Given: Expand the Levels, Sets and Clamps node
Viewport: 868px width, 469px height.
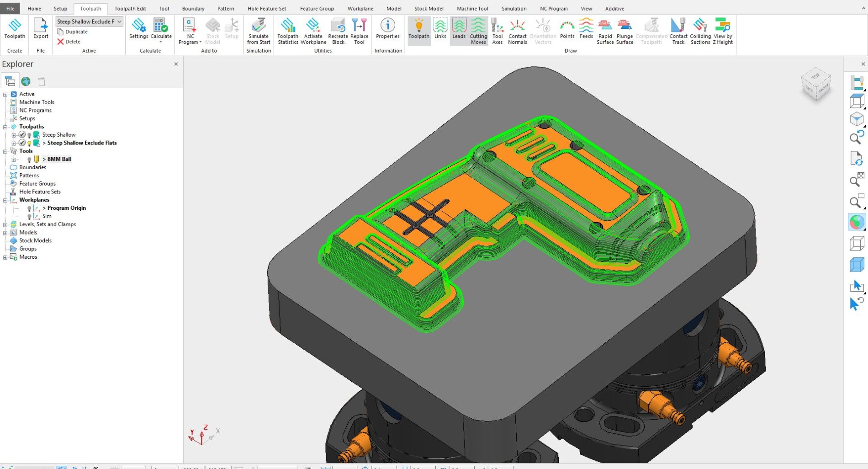Looking at the screenshot, I should pyautogui.click(x=5, y=224).
